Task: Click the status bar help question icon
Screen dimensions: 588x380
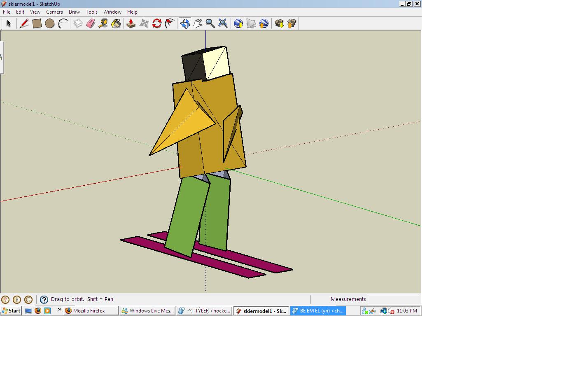Action: pos(44,300)
